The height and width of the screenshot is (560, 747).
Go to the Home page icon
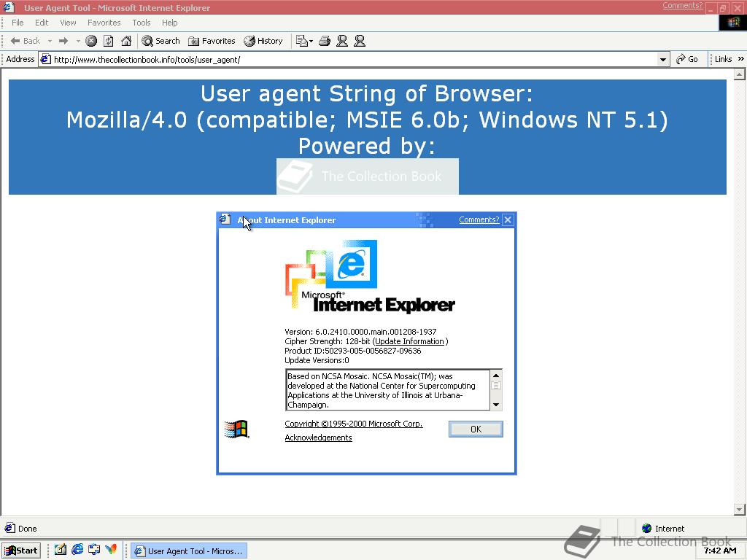pos(126,41)
